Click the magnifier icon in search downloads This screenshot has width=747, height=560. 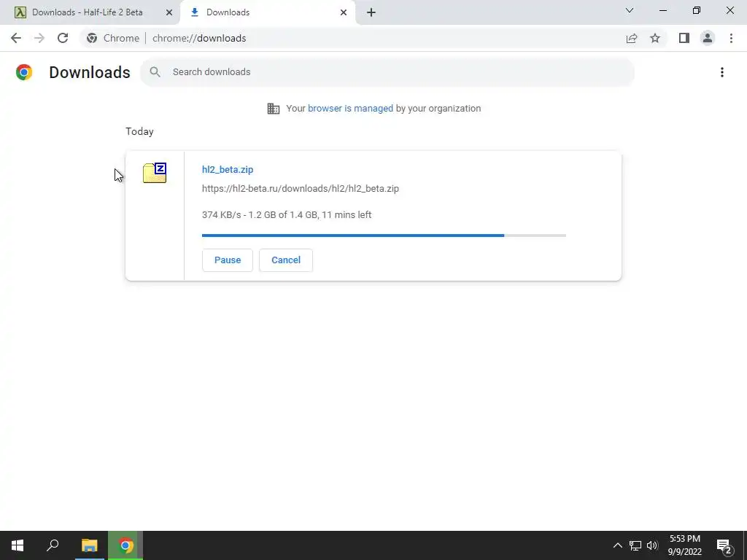155,72
